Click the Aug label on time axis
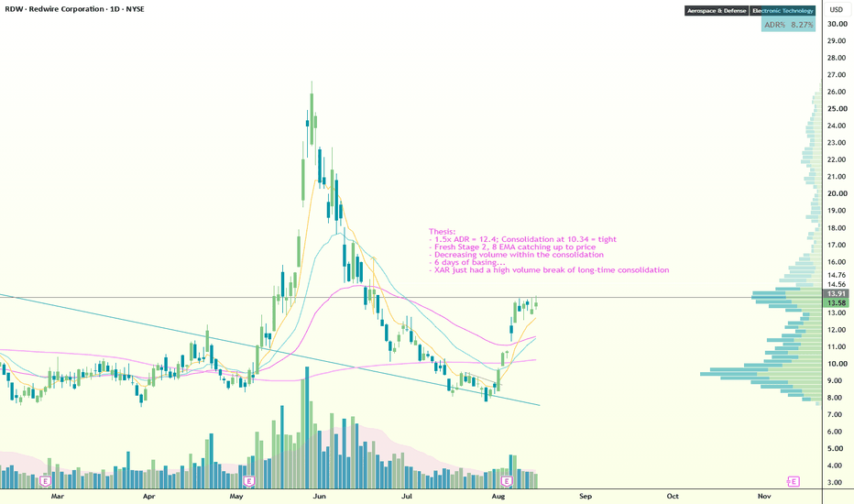 (498, 497)
